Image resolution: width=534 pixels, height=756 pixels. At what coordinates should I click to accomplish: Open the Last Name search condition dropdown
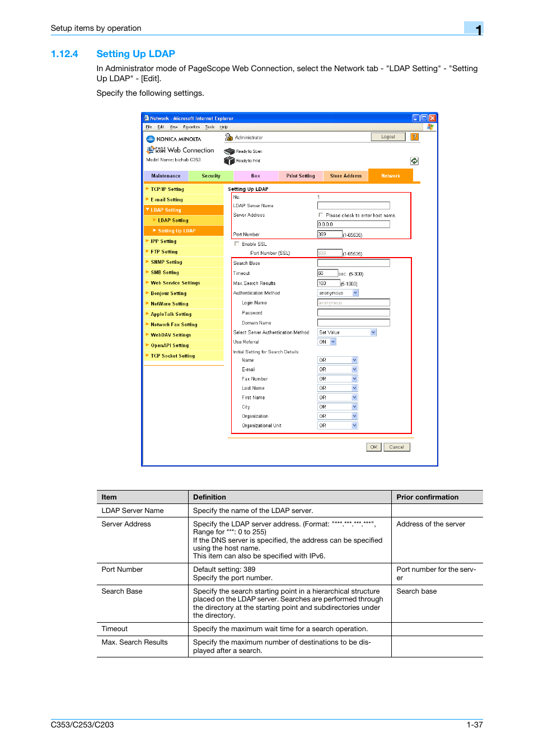point(354,388)
